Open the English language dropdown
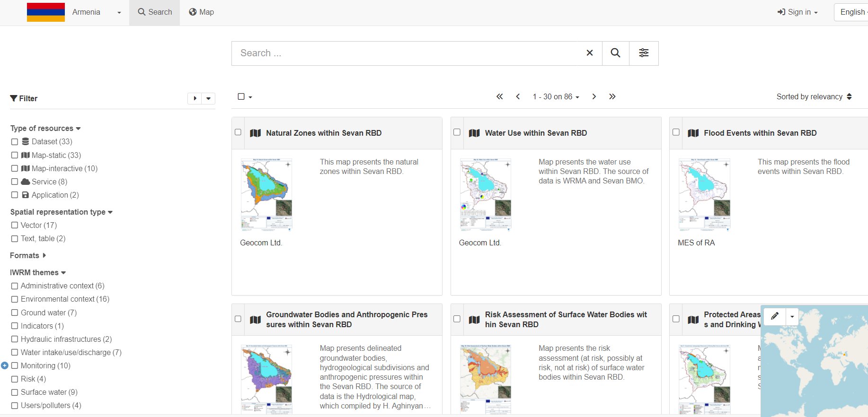This screenshot has height=417, width=868. pos(853,12)
